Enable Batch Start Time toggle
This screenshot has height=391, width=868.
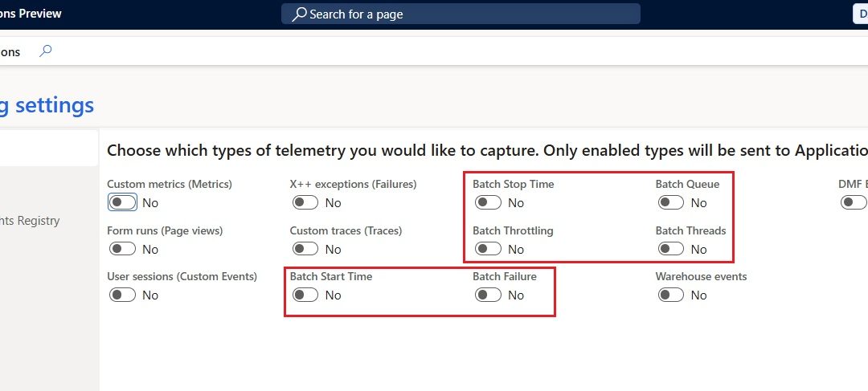coord(305,295)
